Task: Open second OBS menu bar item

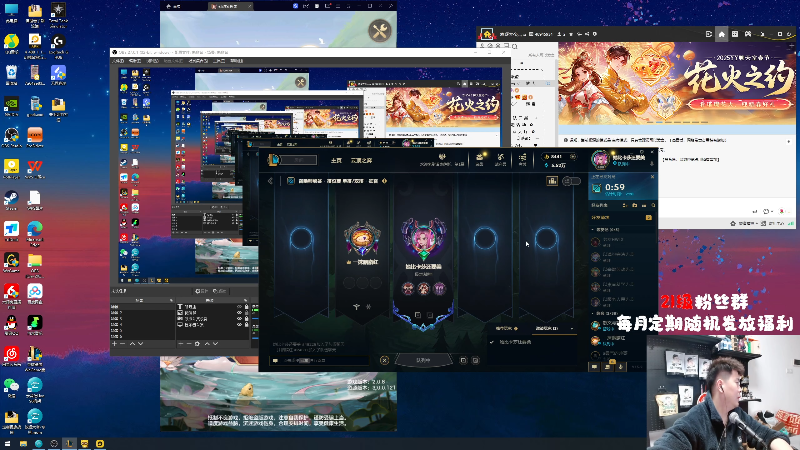Action: tap(135, 61)
